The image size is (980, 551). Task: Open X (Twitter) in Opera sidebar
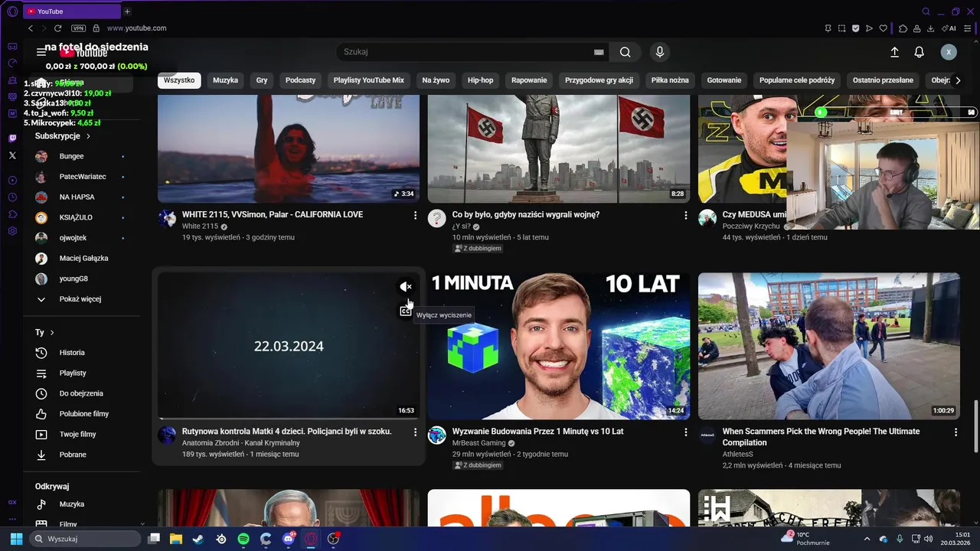(12, 155)
